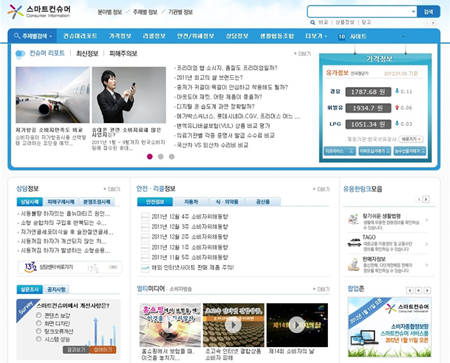Open the 주제별검색 dropdown in navigation bar
450x363 pixels.
click(33, 36)
